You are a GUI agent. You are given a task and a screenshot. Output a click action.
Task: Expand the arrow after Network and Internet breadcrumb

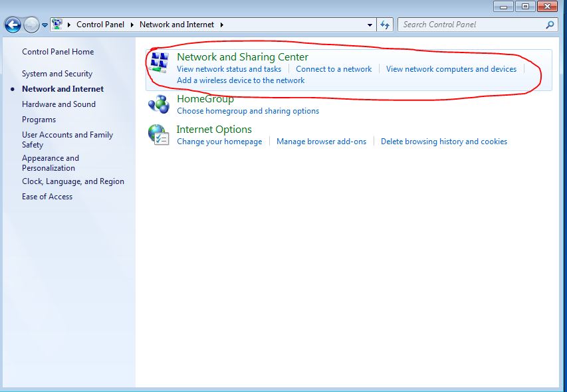tap(221, 25)
